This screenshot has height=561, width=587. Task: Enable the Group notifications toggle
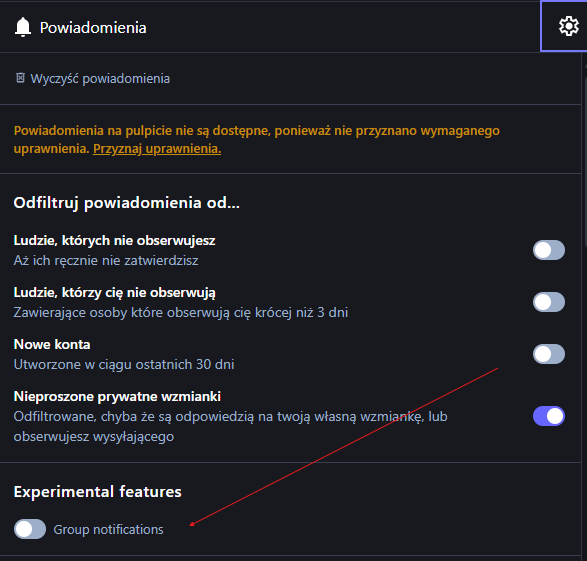click(30, 529)
